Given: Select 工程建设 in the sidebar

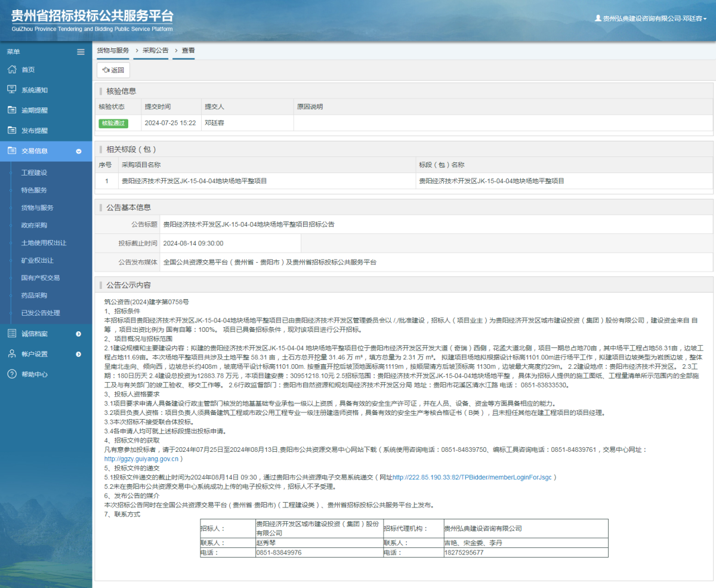Looking at the screenshot, I should (x=34, y=173).
